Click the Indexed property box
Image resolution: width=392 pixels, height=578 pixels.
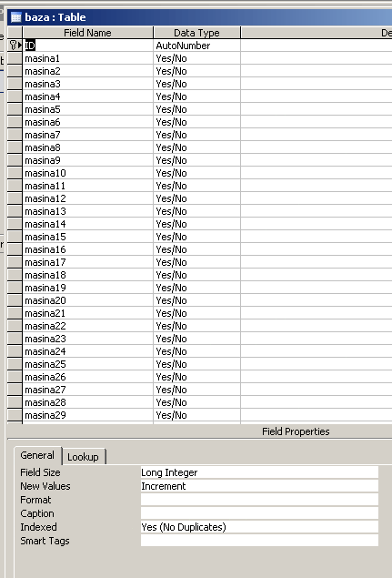coord(259,527)
